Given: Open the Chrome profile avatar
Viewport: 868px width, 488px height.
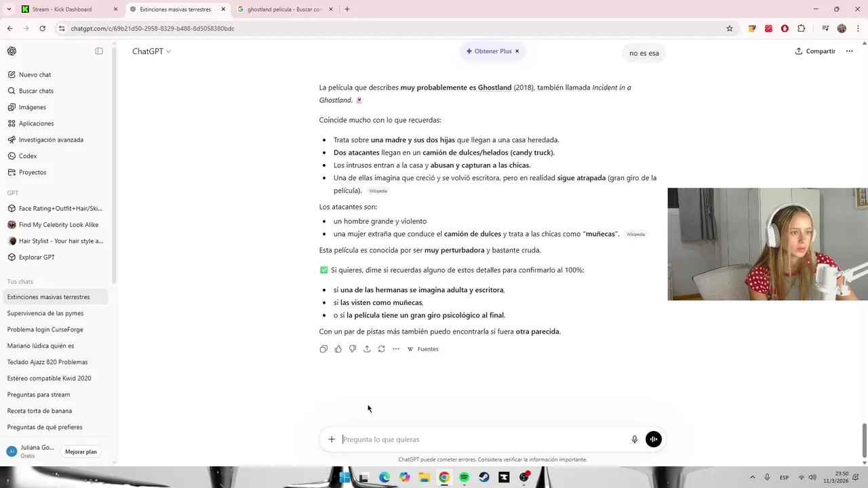Looking at the screenshot, I should click(x=842, y=28).
